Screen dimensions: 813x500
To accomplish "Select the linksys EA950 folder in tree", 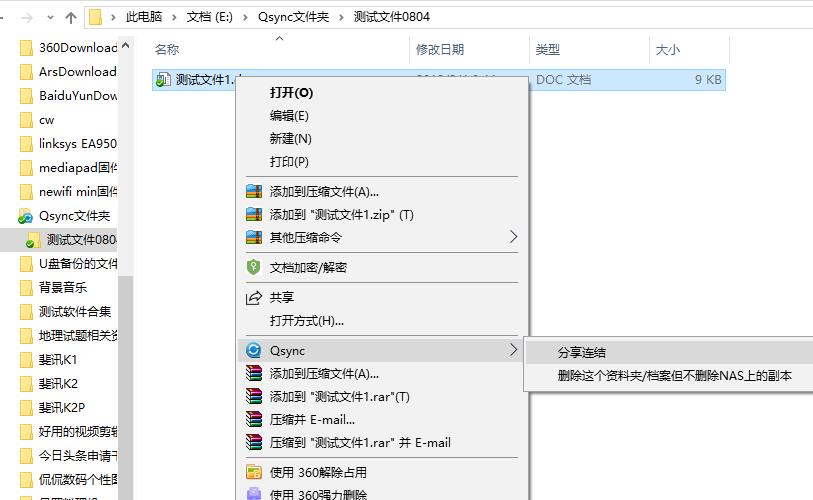I will pyautogui.click(x=78, y=144).
